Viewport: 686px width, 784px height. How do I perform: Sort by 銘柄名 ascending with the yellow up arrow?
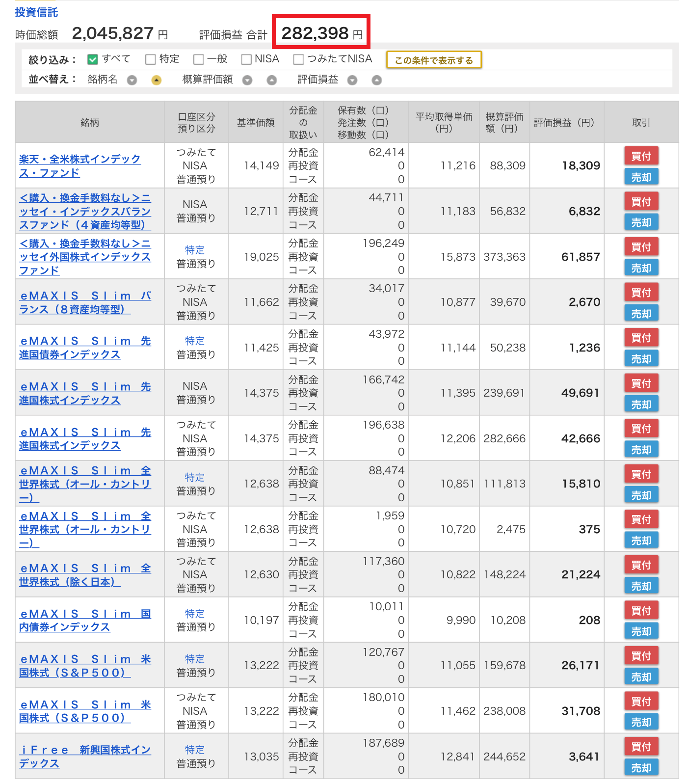pos(156,80)
